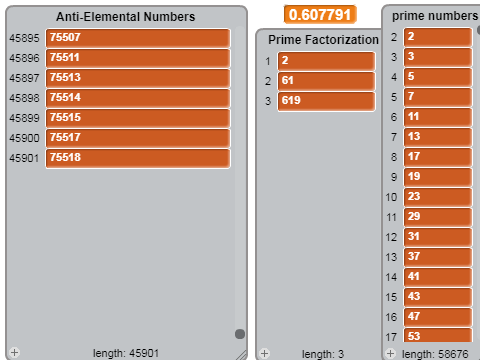
Task: Click the 'length: 45901' label
Action: [x=126, y=353]
